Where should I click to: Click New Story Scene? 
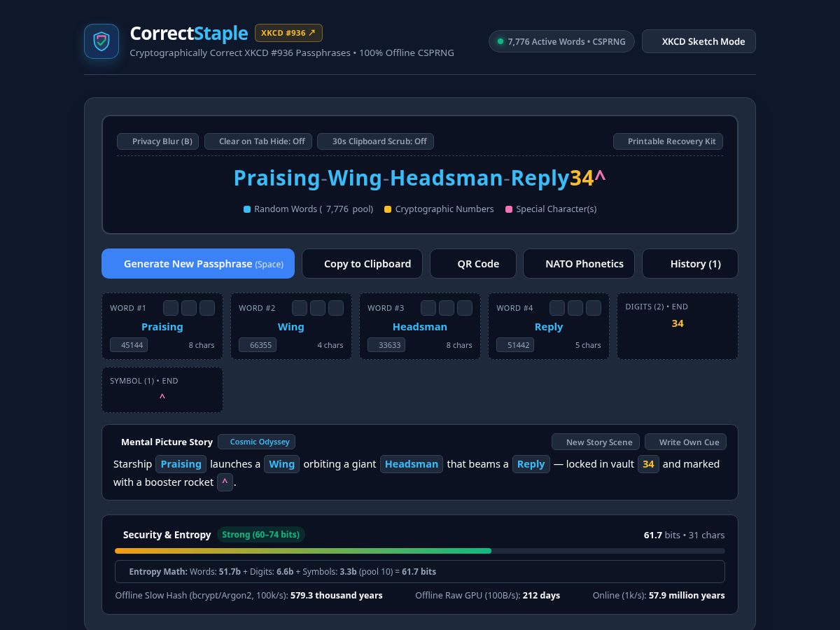596,442
